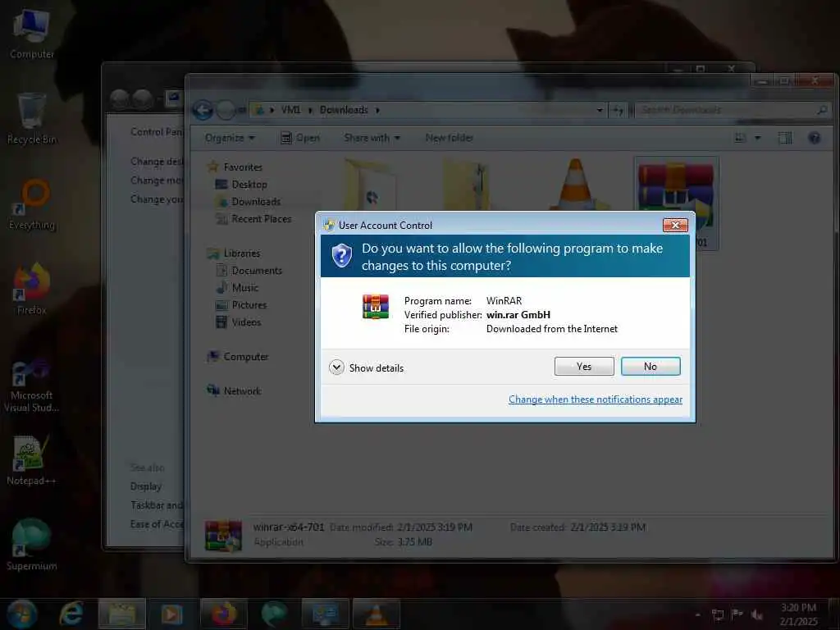840x630 pixels.
Task: Expand Show details chevron in UAC dialog
Action: point(336,367)
